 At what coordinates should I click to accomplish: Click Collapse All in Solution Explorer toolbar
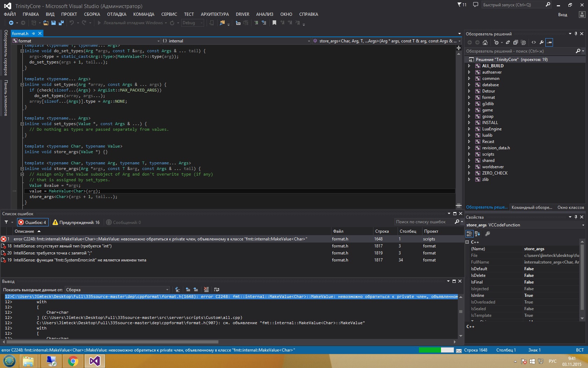[516, 42]
